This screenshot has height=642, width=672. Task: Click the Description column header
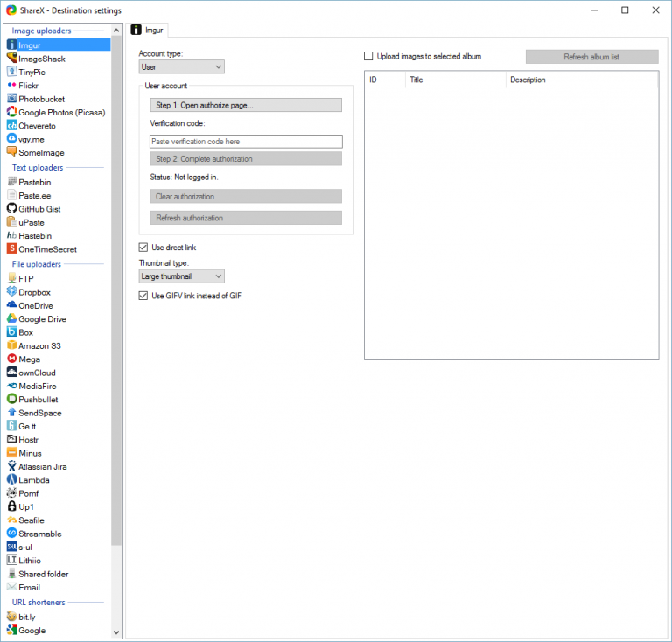pos(582,80)
